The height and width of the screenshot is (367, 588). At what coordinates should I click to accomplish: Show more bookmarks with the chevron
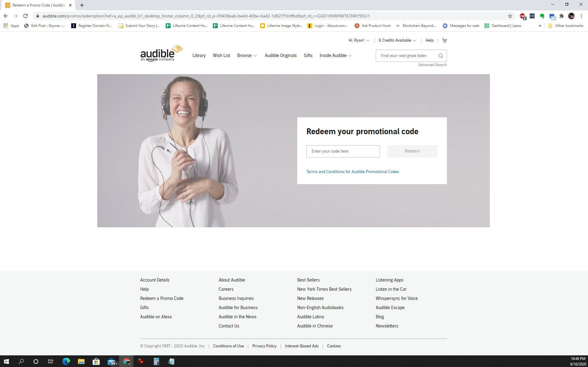(540, 26)
